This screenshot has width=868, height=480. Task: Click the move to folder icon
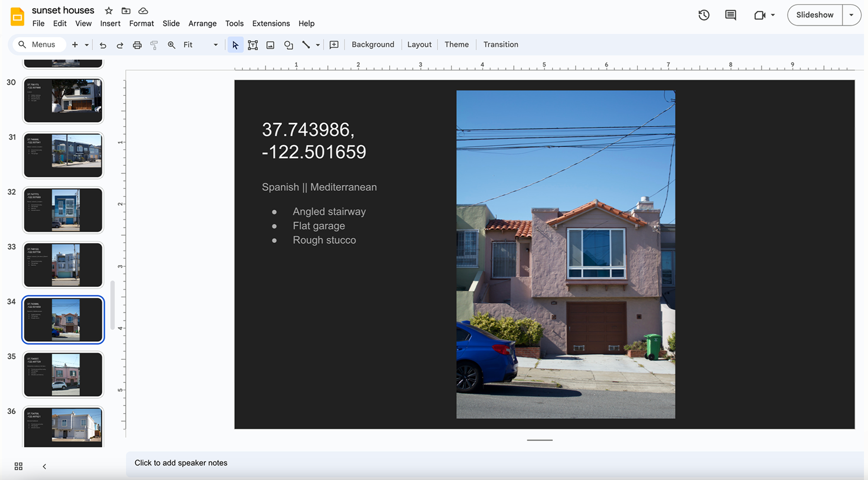126,10
